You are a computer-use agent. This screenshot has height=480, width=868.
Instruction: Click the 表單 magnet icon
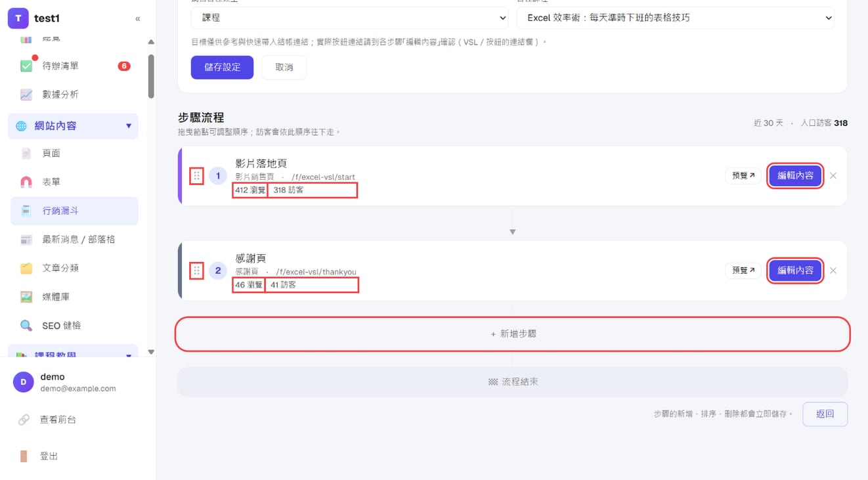coord(26,182)
